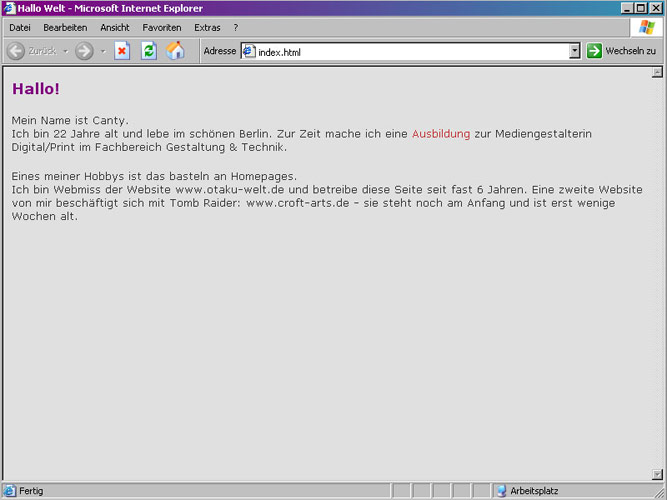Open the Bearbeiten menu
This screenshot has width=667, height=500.
65,28
